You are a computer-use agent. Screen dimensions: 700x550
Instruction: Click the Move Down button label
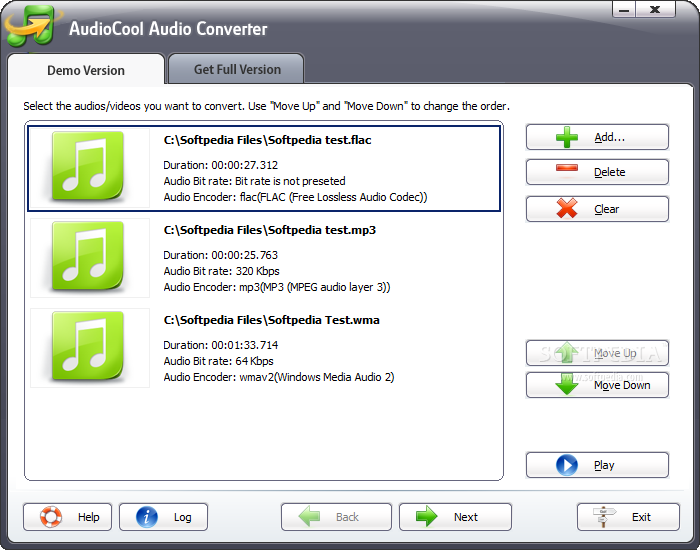point(622,385)
